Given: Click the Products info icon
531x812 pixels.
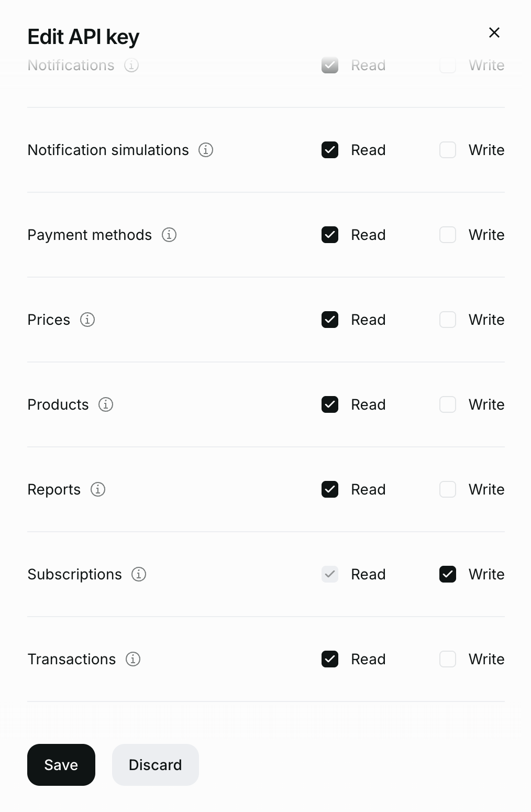Looking at the screenshot, I should (106, 404).
